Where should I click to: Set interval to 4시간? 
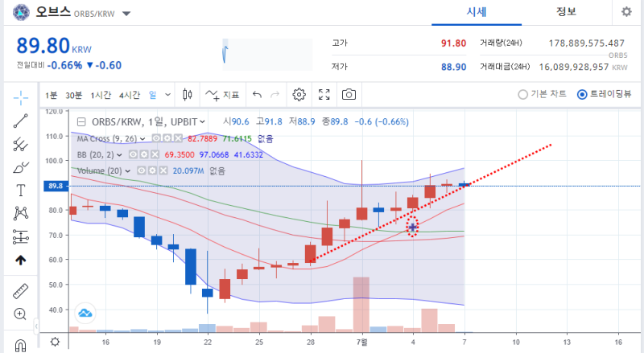point(130,95)
